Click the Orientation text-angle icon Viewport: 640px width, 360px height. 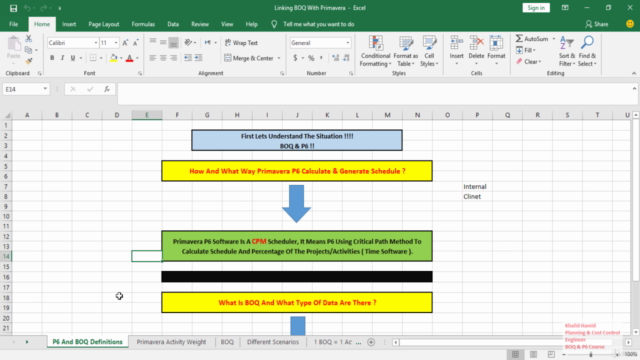click(188, 42)
